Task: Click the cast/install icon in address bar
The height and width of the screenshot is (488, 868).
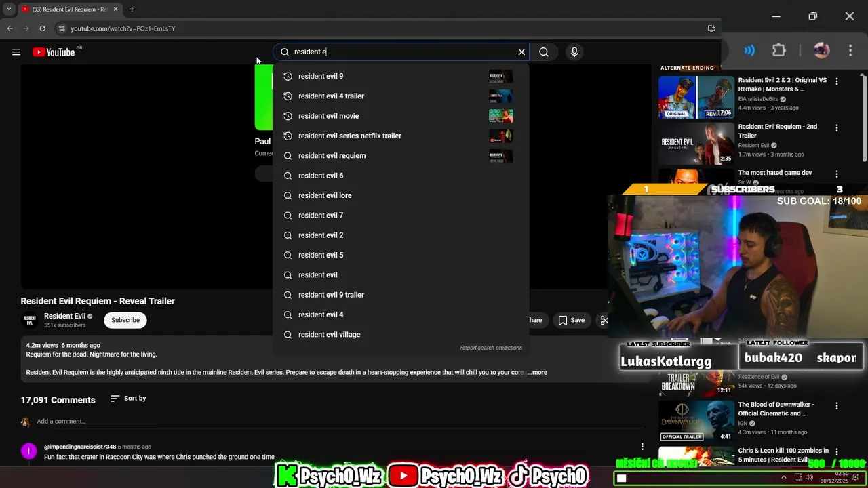Action: [x=711, y=28]
